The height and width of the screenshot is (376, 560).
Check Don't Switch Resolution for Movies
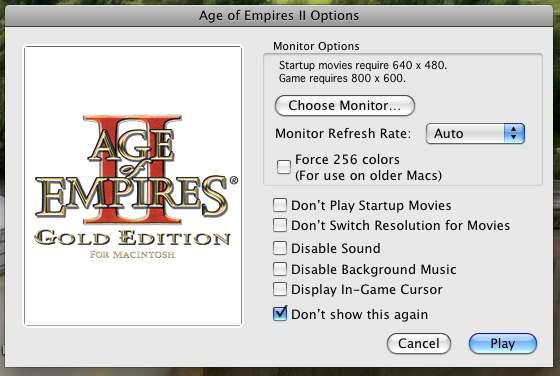[280, 225]
